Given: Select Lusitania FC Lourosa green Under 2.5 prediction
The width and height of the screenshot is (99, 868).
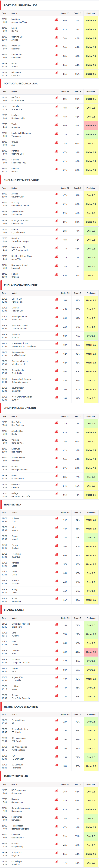Looking at the screenshot, I should (x=91, y=135).
